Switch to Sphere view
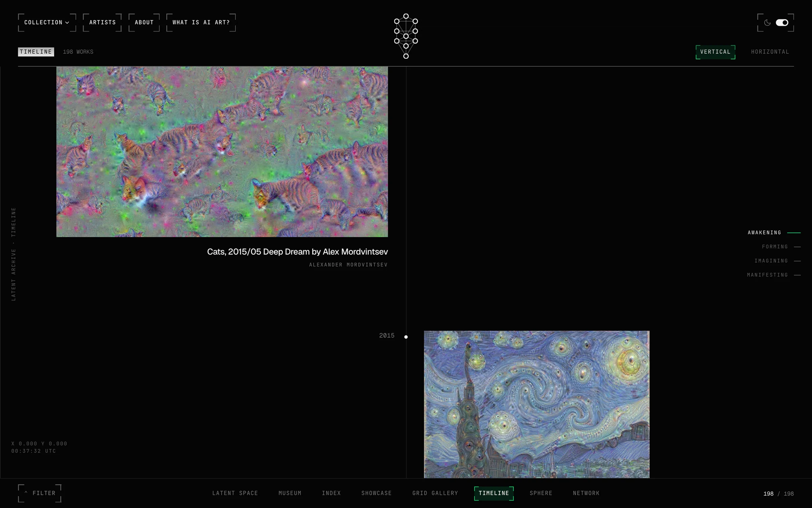This screenshot has height=508, width=812. [x=541, y=493]
